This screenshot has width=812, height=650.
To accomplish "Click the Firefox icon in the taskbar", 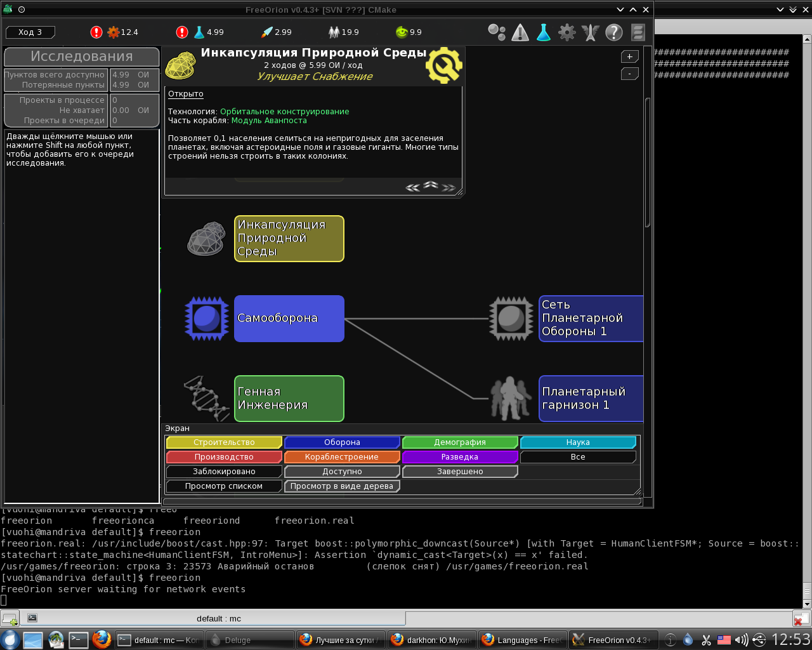I will (x=101, y=639).
